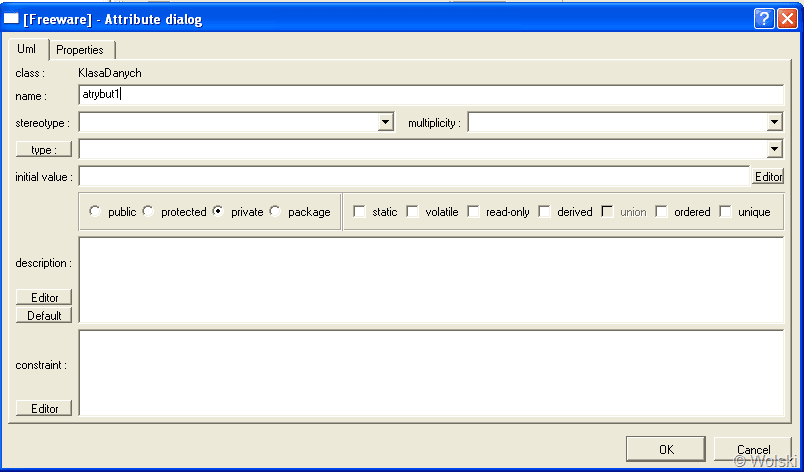
Task: Enable the static checkbox
Action: pos(360,211)
